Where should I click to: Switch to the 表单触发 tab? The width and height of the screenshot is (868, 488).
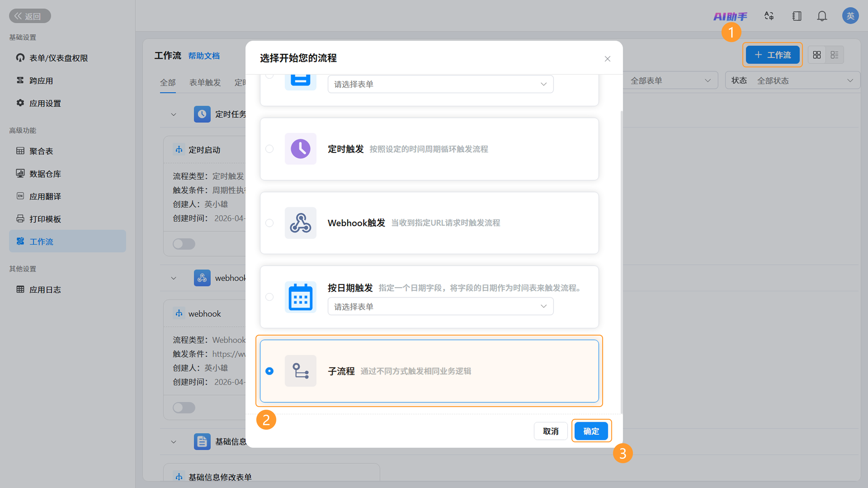click(205, 83)
